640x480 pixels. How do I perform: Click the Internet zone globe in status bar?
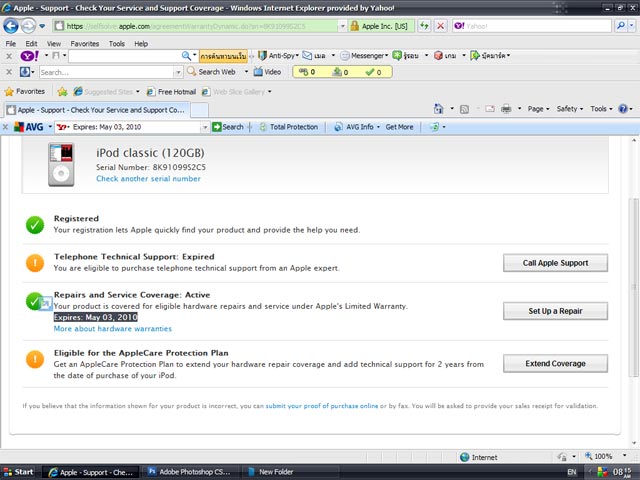click(x=464, y=457)
